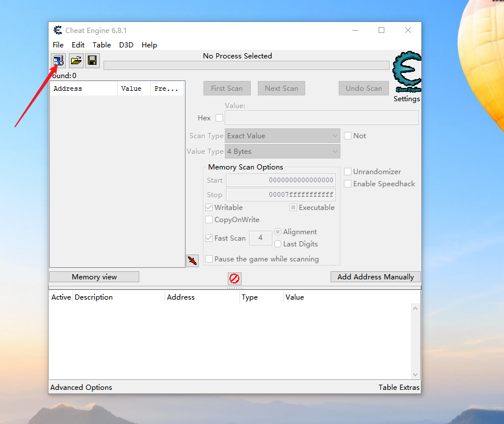Click the Description column header

click(118, 297)
